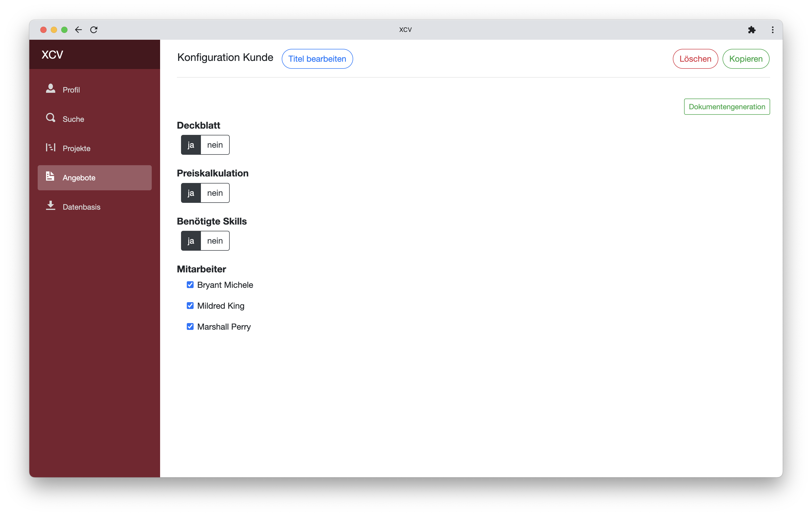
Task: Click the Suche magnifier icon
Action: pos(50,118)
